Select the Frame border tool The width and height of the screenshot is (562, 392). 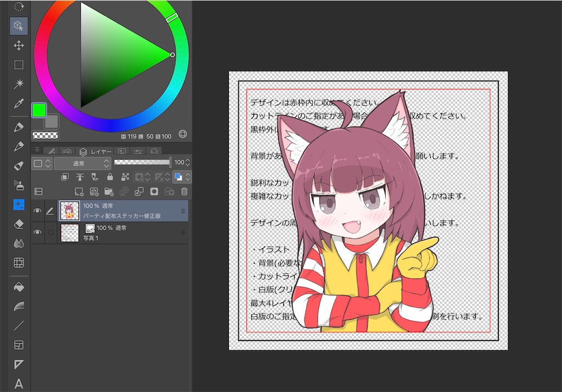point(19,345)
